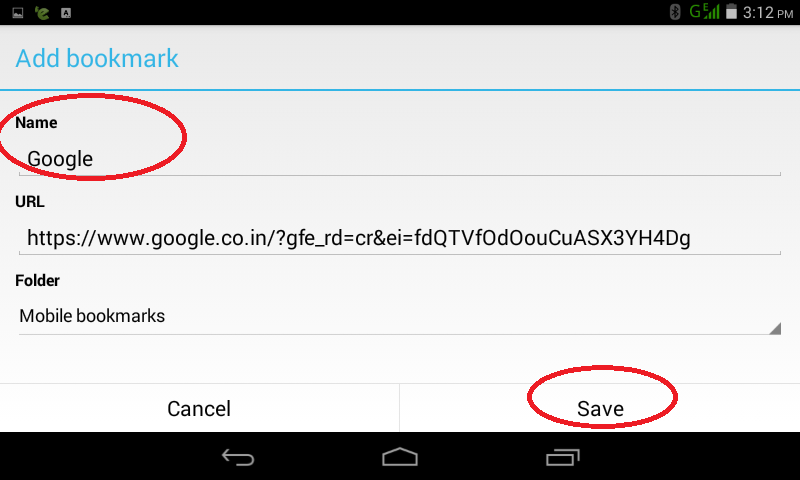Viewport: 800px width, 480px height.
Task: Open the Mobile bookmarks folder dropdown
Action: click(399, 316)
